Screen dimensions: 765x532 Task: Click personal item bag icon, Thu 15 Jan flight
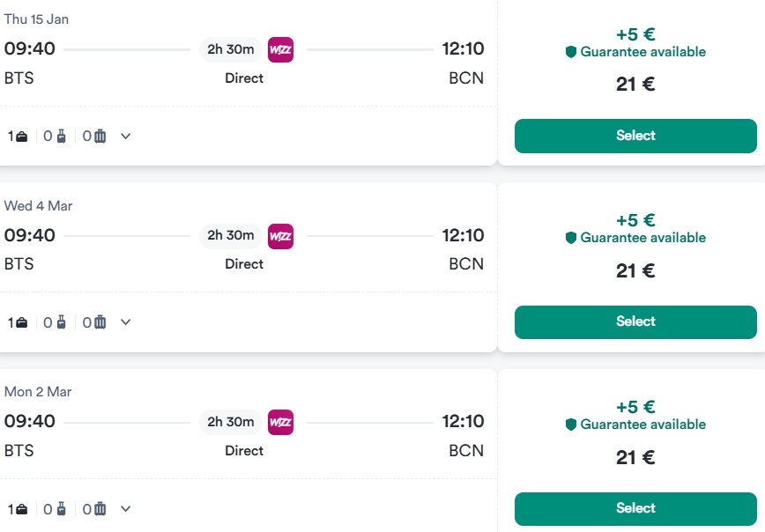tap(22, 137)
